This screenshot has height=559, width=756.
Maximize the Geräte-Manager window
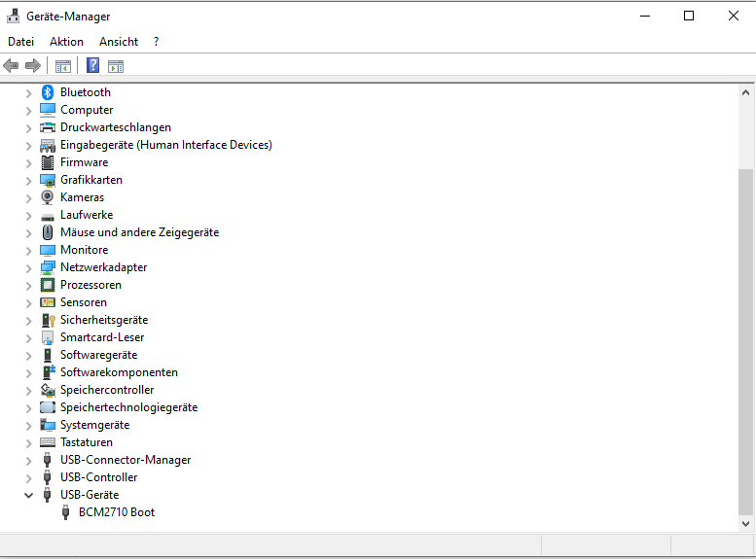(689, 16)
